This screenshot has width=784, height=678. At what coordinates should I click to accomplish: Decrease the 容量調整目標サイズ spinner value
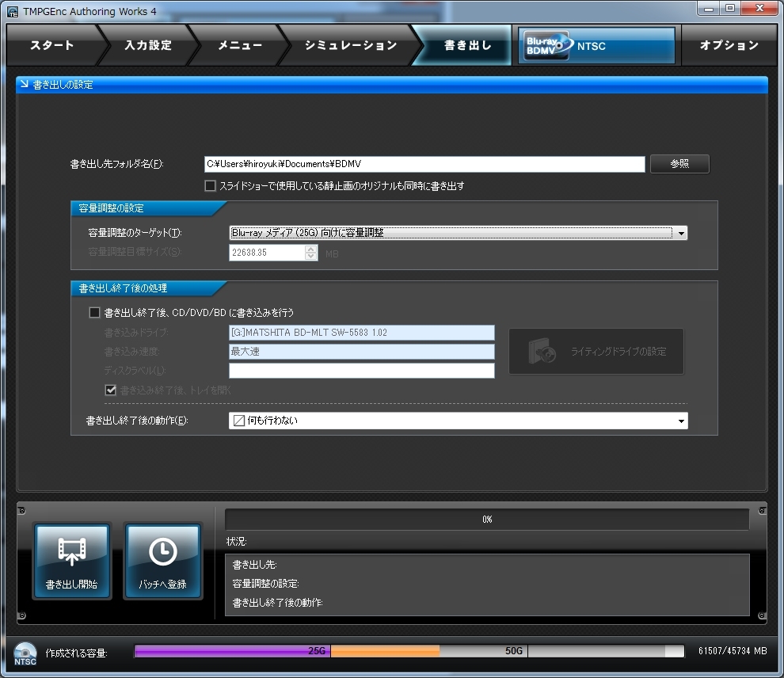311,256
